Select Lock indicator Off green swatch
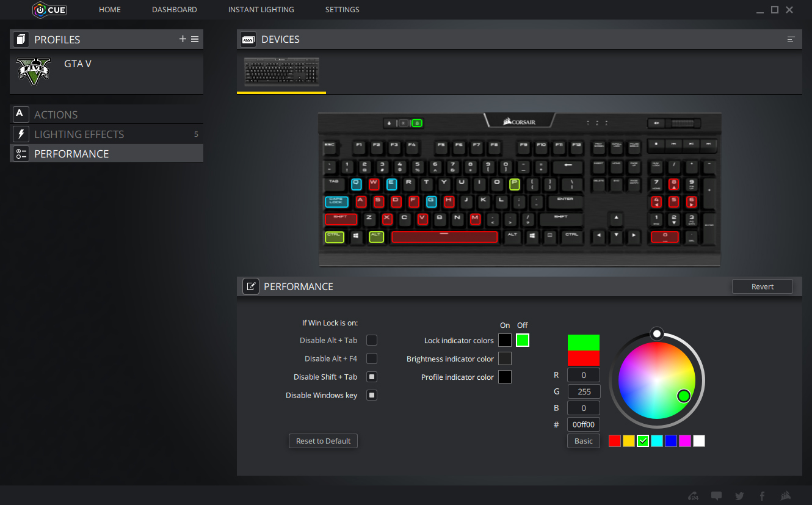 pos(523,340)
